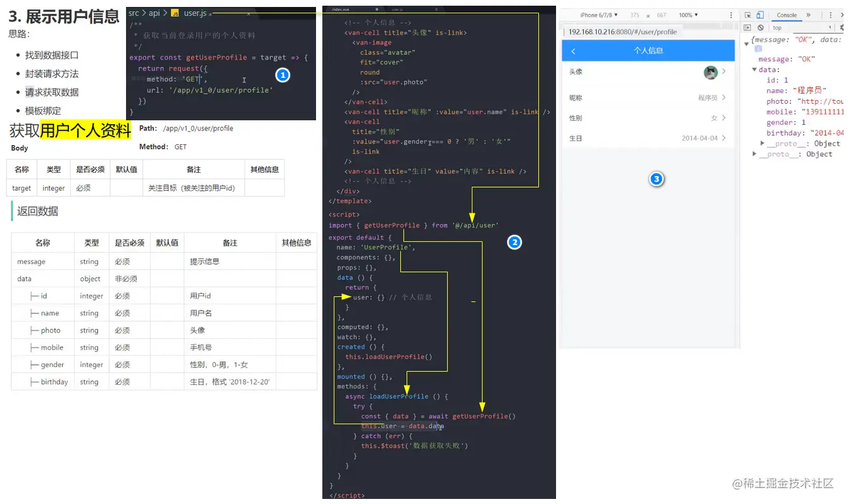Click the chevron in the 性别 row

724,118
